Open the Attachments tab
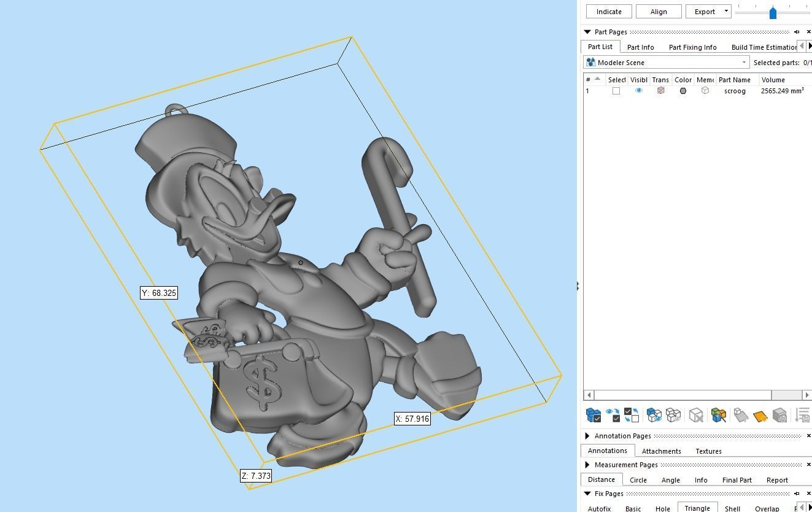 click(x=661, y=451)
